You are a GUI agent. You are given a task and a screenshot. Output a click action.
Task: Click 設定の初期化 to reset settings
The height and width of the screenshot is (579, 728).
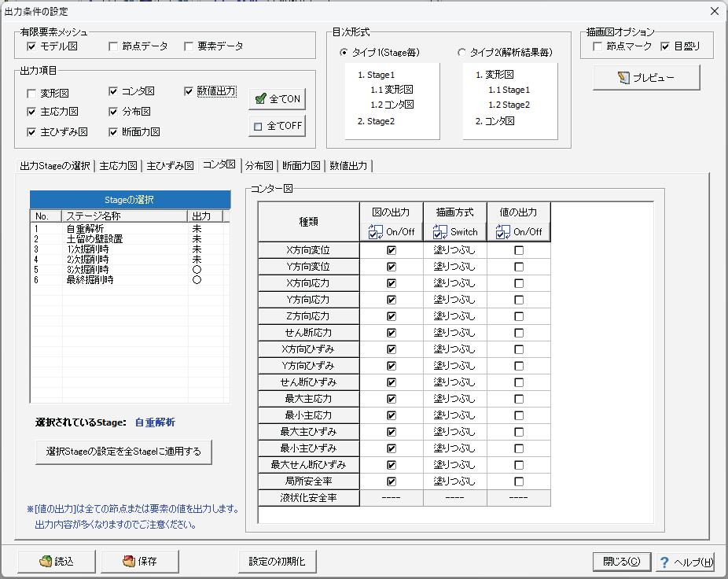277,561
